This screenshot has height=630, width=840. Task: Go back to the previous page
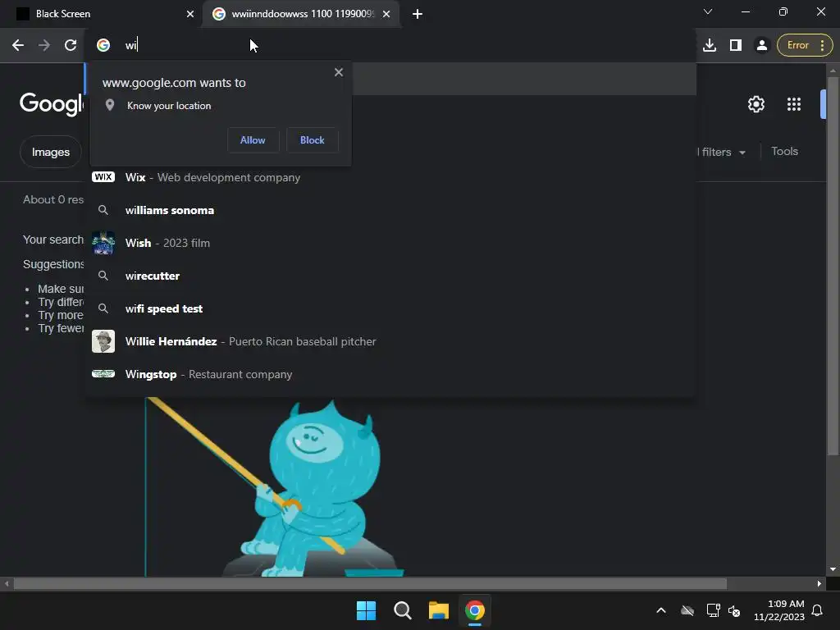[x=18, y=46]
